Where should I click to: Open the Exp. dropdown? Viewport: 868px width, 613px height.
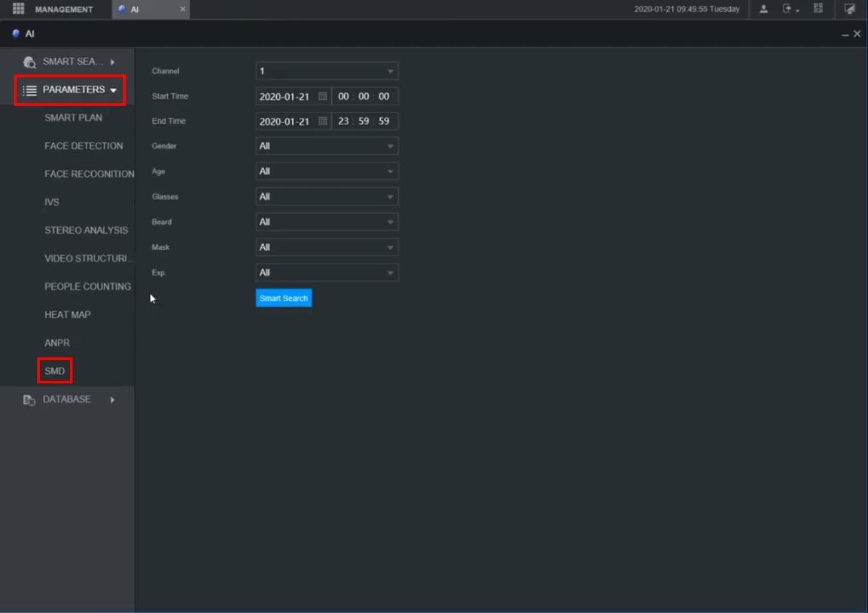pyautogui.click(x=327, y=272)
